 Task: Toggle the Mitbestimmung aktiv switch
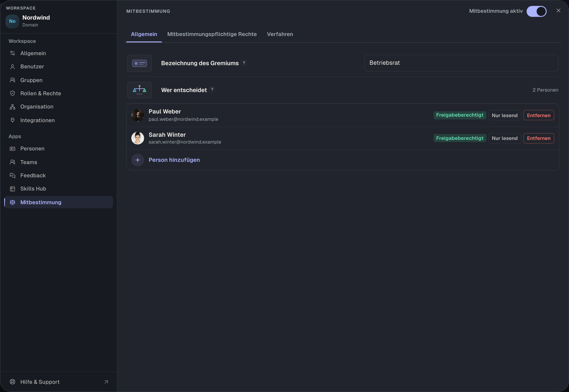coord(537,11)
